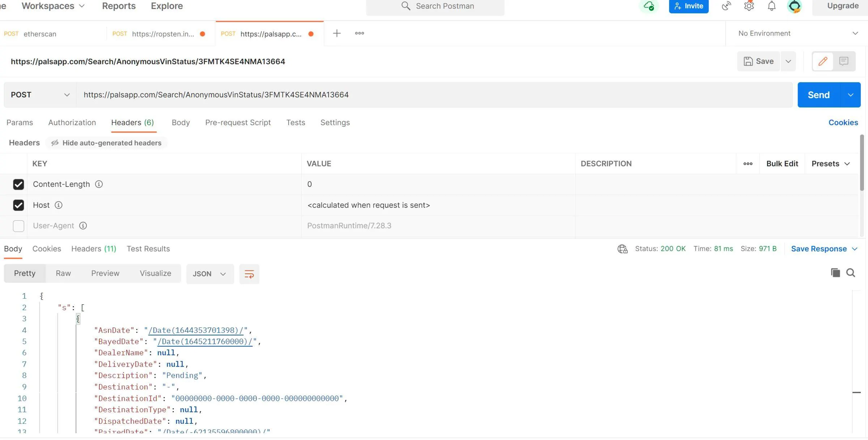Click the headers table vertical scrollbar

862,162
